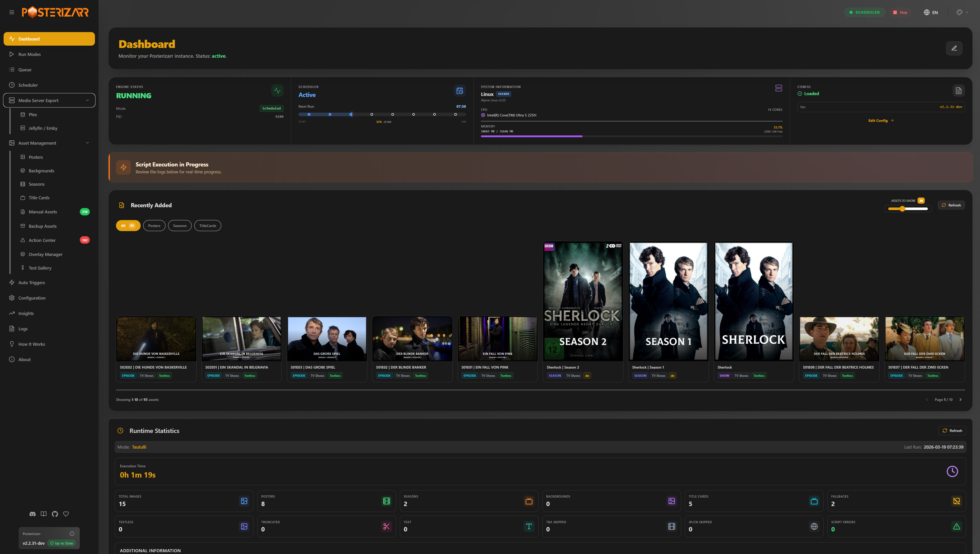Go to next page of recent assets

[x=960, y=400]
